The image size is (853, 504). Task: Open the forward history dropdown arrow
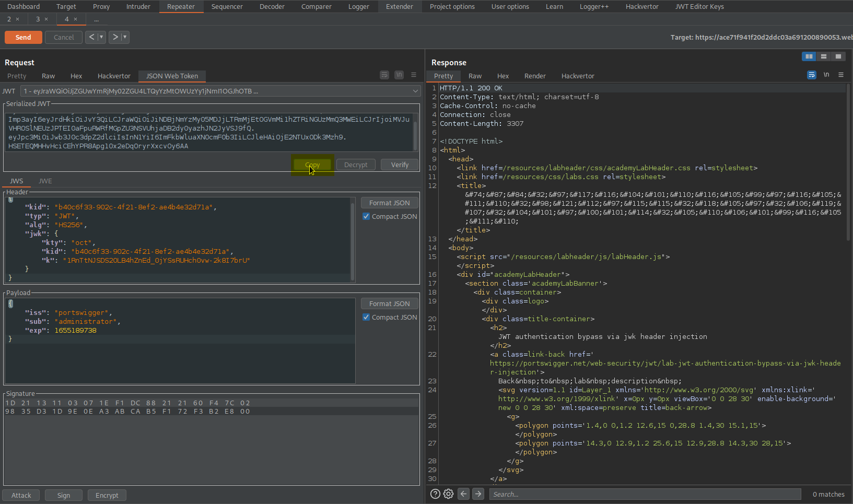125,37
